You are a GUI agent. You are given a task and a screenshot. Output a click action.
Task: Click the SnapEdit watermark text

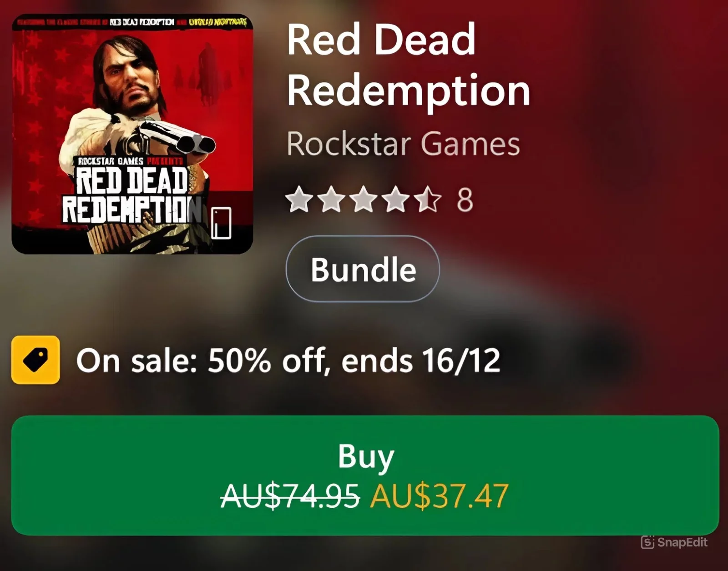point(682,542)
